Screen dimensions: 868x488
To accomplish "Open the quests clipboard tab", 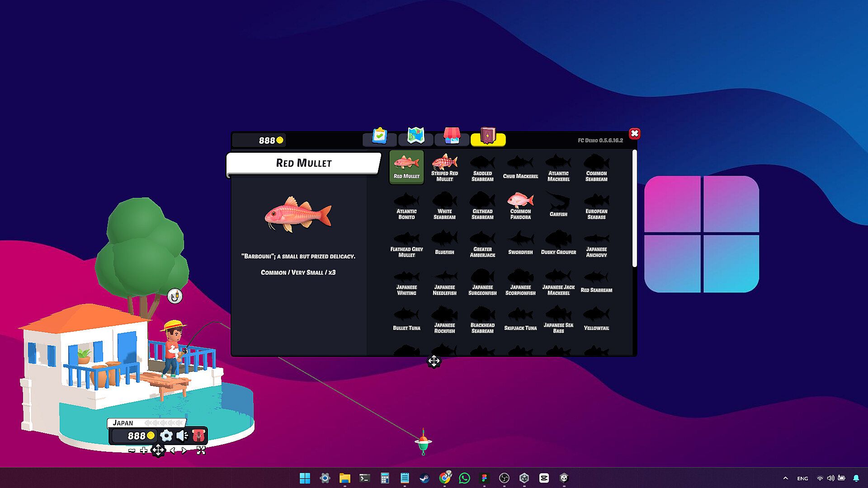I will [380, 137].
